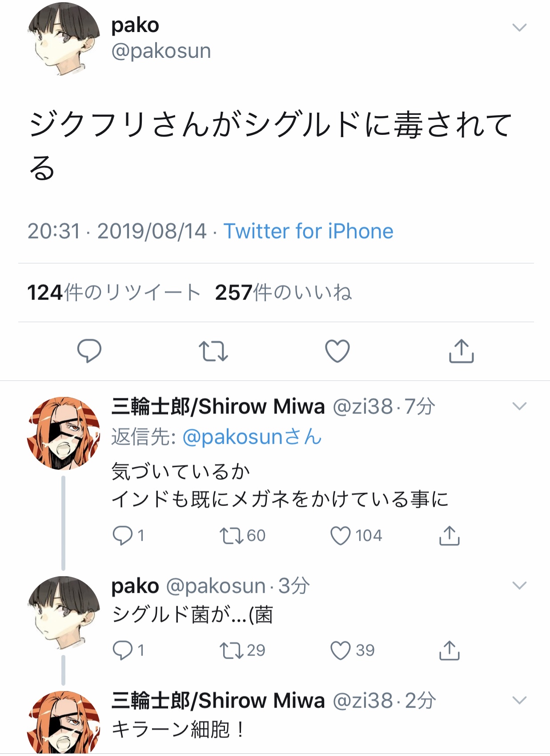Retweet the main tweet by pako
Image resolution: width=550 pixels, height=756 pixels.
[x=213, y=351]
